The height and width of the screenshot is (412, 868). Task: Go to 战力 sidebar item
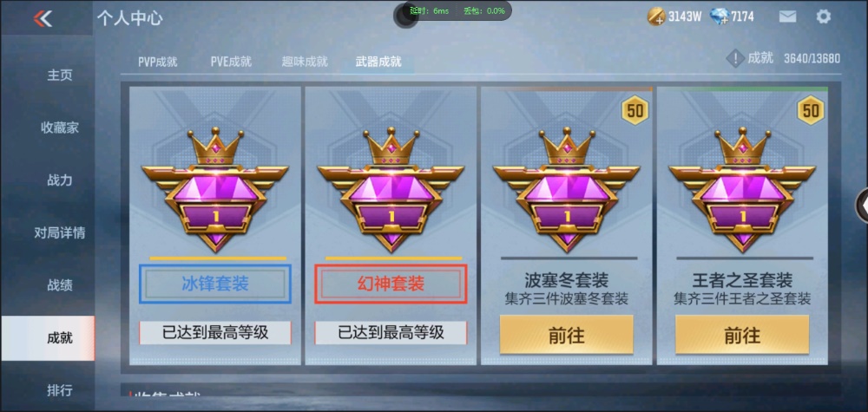(x=59, y=180)
